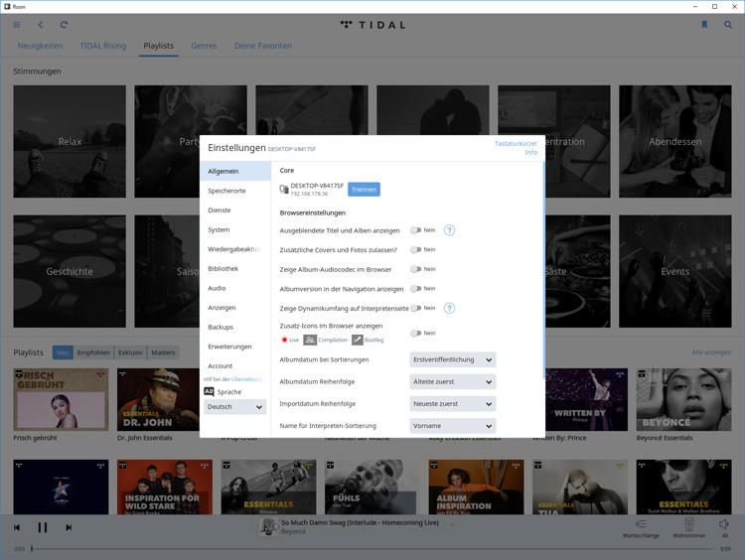The image size is (745, 560).
Task: Open the Info link in settings
Action: (530, 153)
